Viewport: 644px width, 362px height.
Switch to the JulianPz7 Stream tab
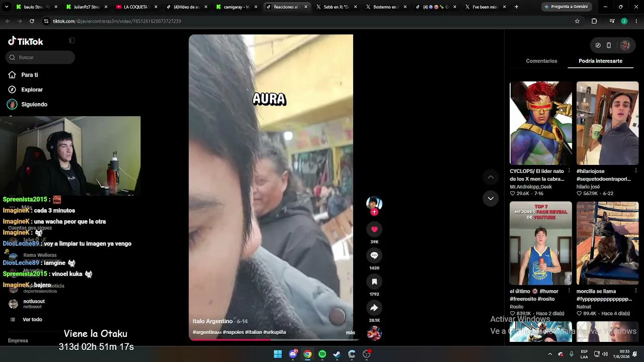coord(86,7)
